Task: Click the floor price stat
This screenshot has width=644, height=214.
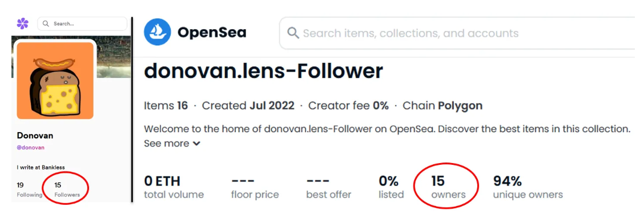Action: [255, 187]
